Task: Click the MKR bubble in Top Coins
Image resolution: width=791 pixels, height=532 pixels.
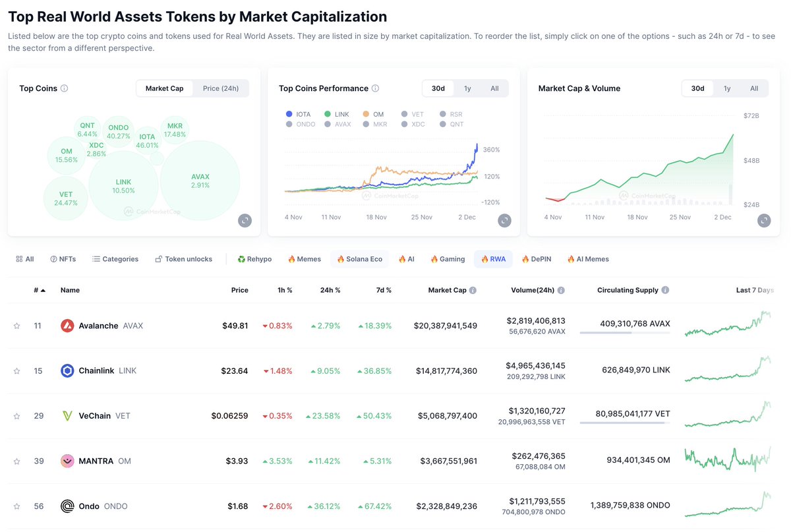Action: coord(175,130)
